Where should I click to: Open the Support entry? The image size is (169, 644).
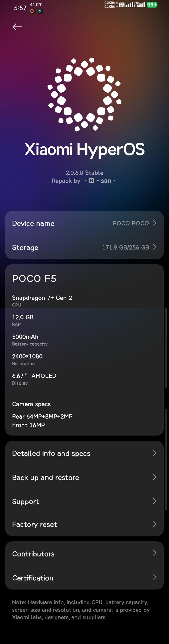click(84, 502)
